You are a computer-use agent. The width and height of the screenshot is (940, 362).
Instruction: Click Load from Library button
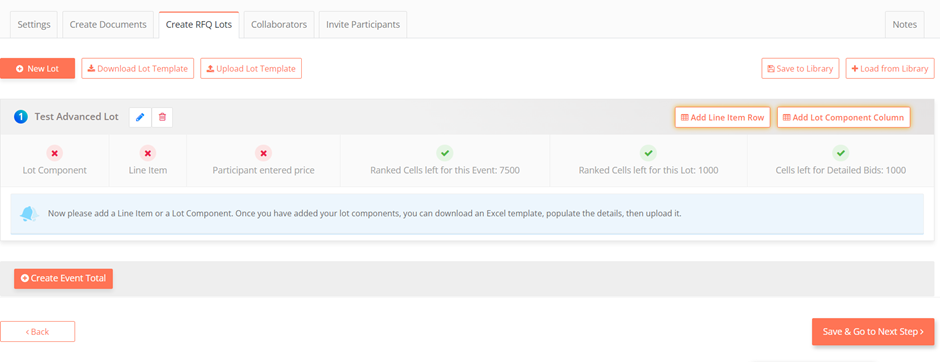coord(890,68)
